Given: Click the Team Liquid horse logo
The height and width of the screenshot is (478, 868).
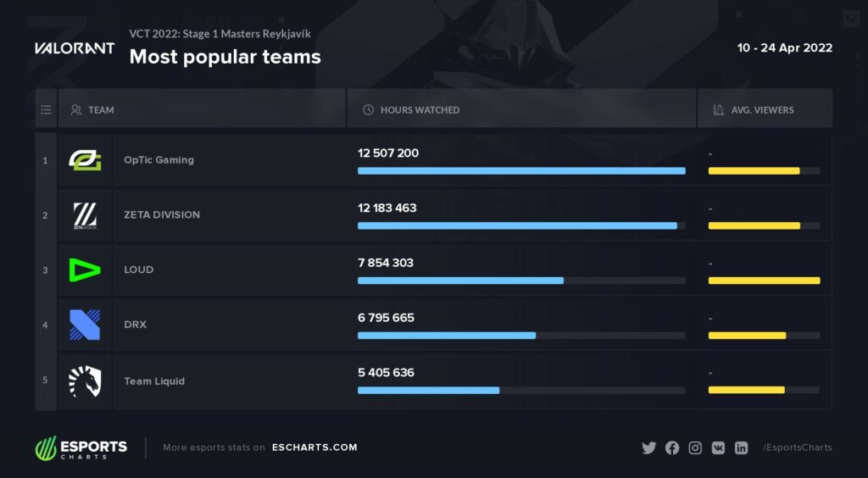Looking at the screenshot, I should click(85, 381).
